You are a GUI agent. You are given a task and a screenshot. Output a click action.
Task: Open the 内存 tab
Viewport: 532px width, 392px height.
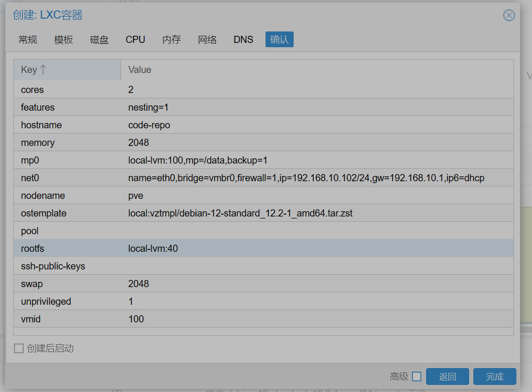(171, 40)
